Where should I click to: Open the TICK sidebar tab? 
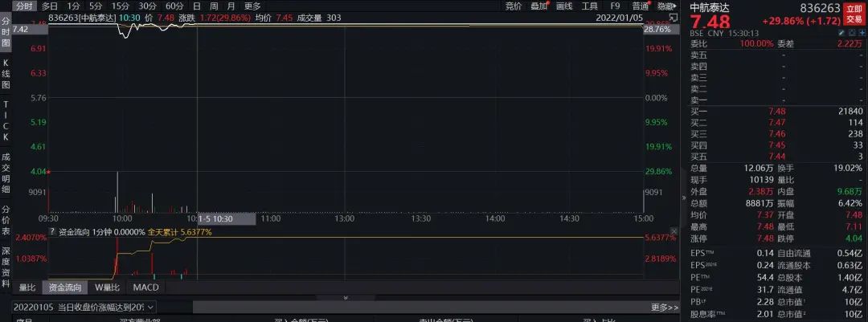pyautogui.click(x=6, y=120)
